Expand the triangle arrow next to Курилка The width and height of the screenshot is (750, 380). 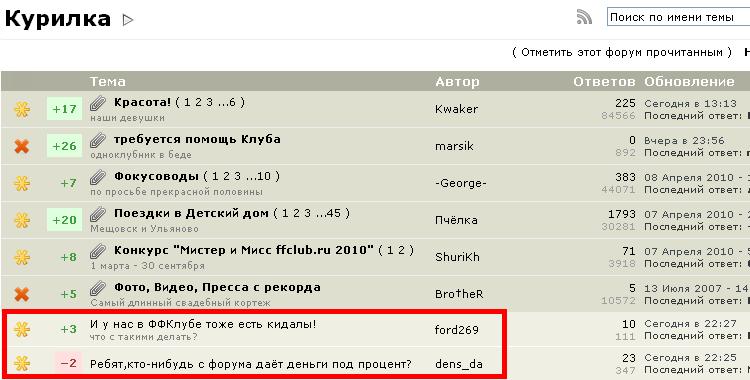point(128,20)
